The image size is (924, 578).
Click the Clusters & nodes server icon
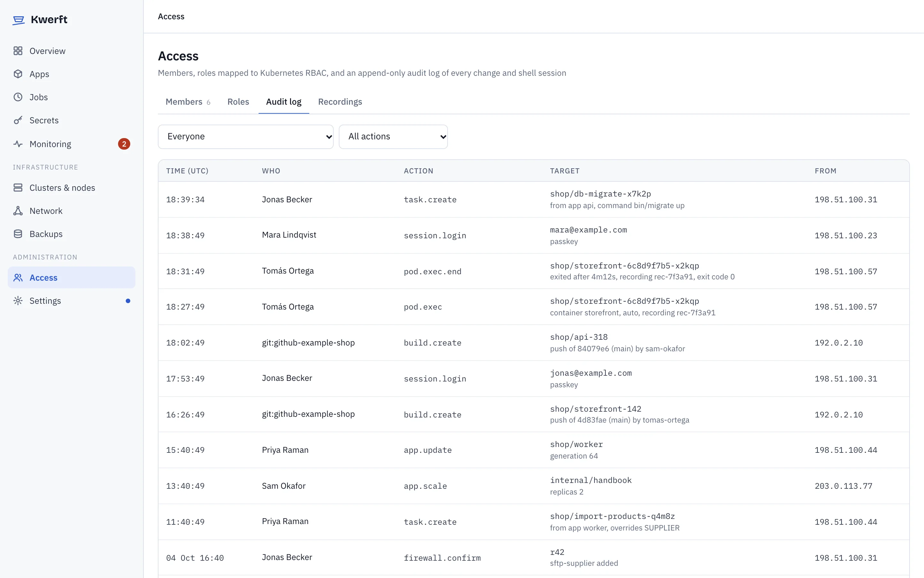[18, 188]
